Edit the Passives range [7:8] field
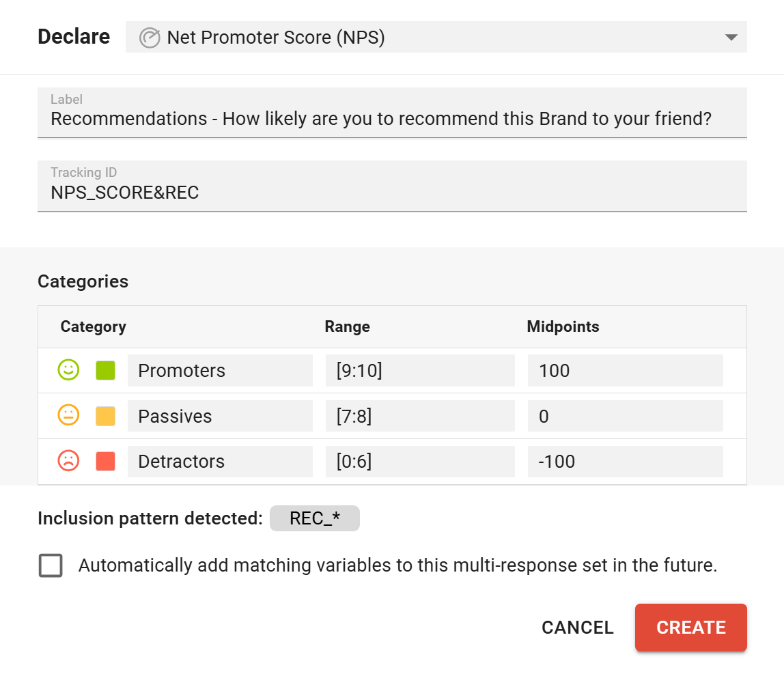 click(420, 416)
